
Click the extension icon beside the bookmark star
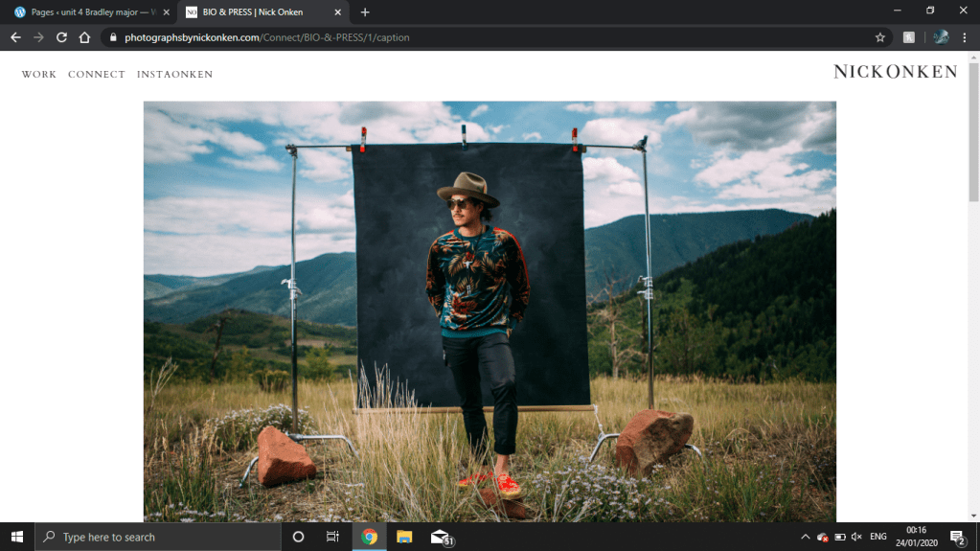tap(909, 37)
